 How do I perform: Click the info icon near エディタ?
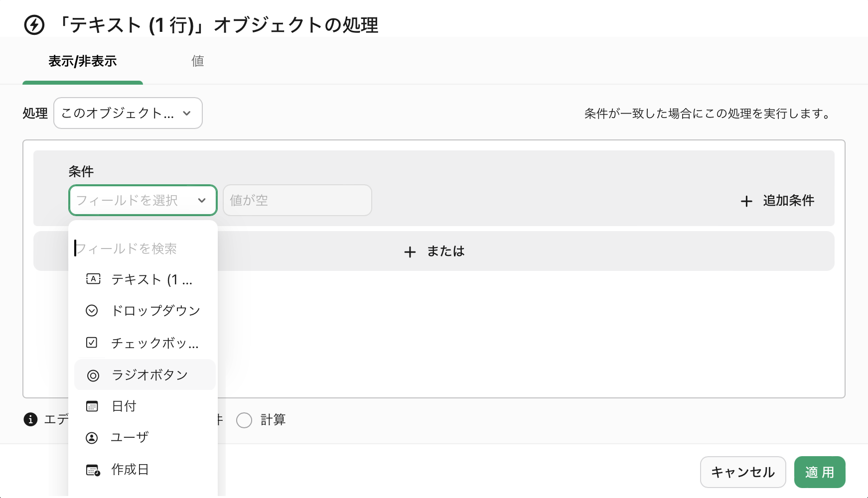coord(31,420)
